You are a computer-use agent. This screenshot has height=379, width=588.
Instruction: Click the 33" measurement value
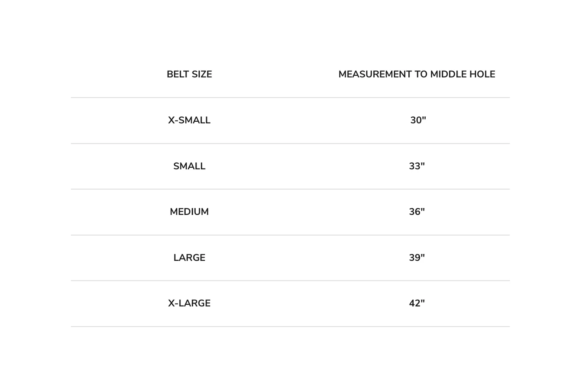(x=417, y=166)
